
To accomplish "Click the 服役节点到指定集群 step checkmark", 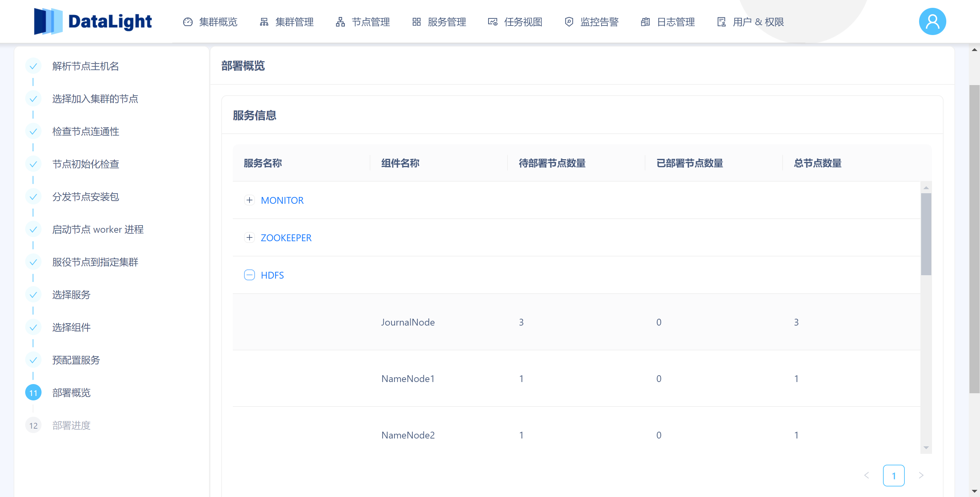I will click(x=33, y=262).
